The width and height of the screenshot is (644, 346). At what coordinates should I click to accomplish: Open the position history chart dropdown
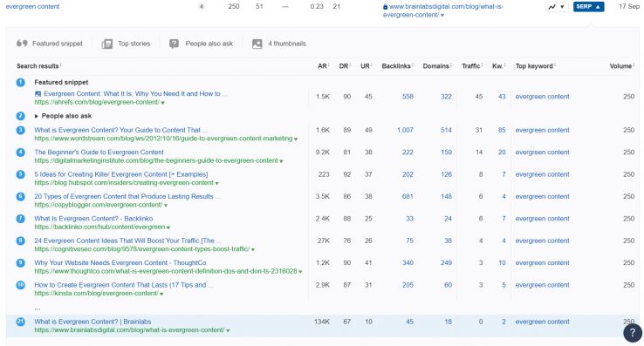tap(557, 7)
